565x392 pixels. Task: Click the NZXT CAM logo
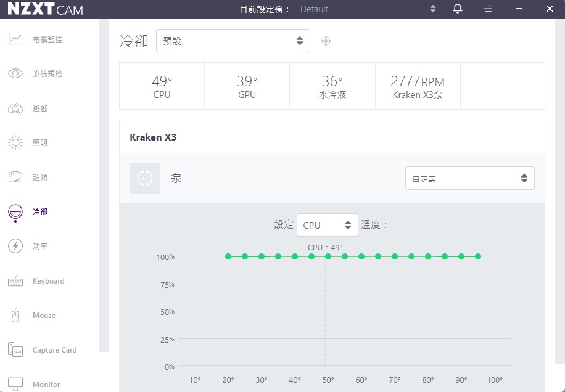point(46,9)
